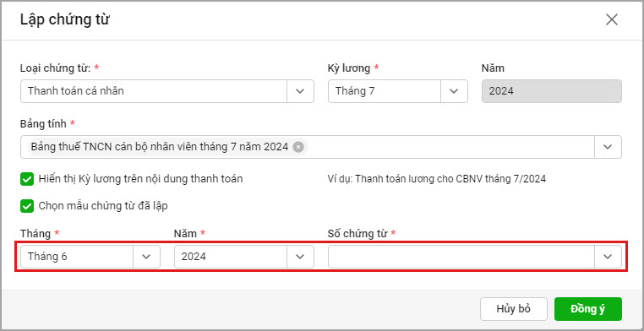Click the Hiển thị Kỳ lương label text
This screenshot has height=331, width=644.
[140, 179]
